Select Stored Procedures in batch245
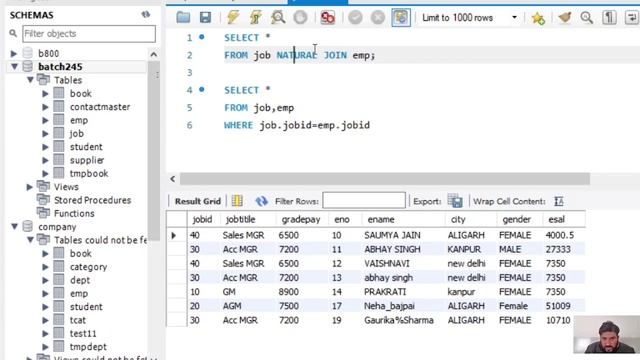The height and width of the screenshot is (360, 640). [93, 200]
